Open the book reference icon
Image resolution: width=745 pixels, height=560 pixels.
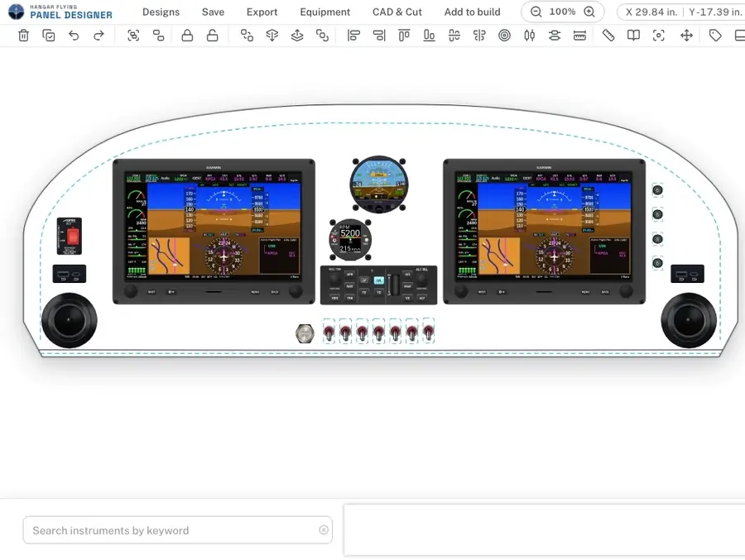pos(633,36)
